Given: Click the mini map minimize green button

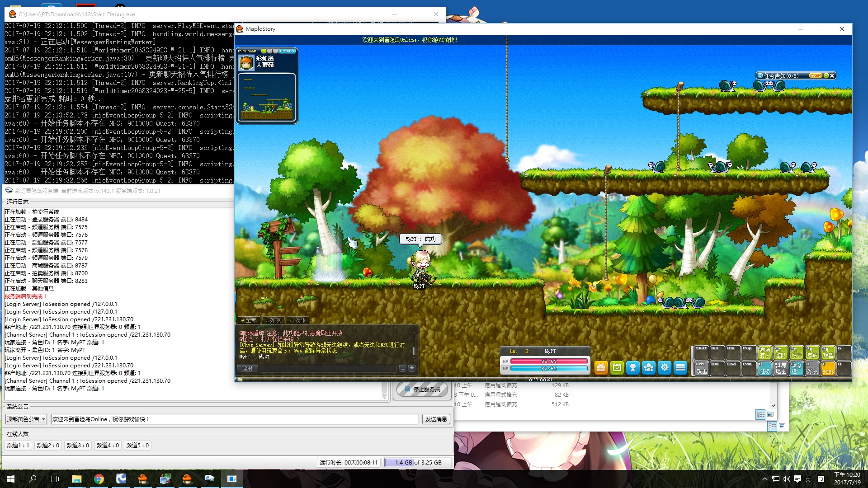Looking at the screenshot, I should [264, 51].
